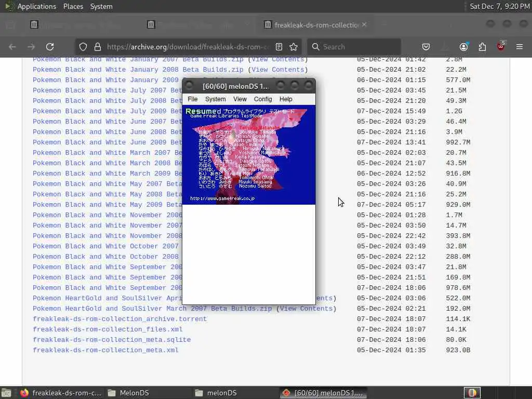Click View Contents for HeartGold SoulSilver March 2007

point(307,309)
